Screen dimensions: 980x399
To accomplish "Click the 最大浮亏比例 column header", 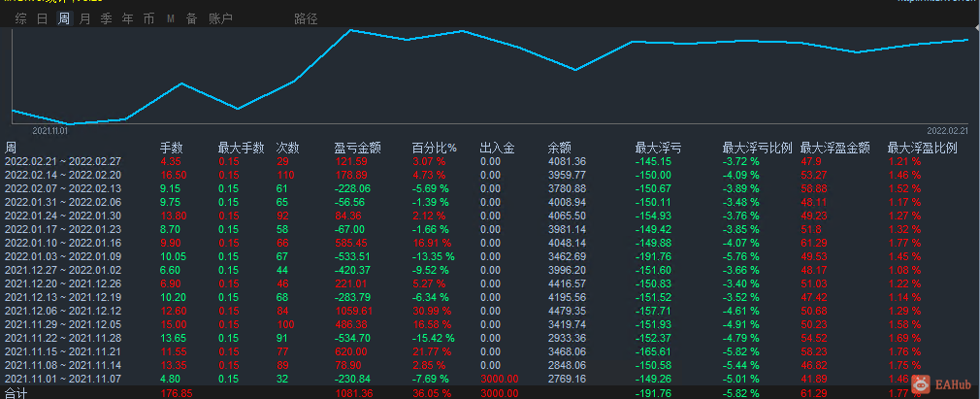I will pos(758,149).
